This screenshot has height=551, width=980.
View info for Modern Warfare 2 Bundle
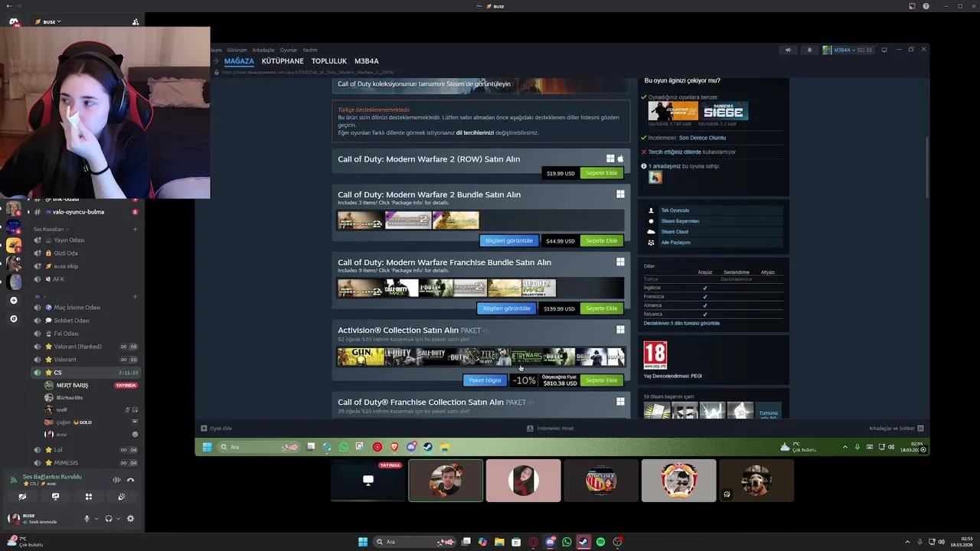click(508, 240)
